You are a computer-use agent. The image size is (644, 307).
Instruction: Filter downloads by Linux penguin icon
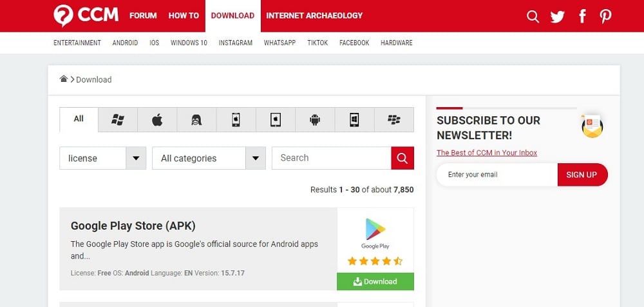point(196,120)
